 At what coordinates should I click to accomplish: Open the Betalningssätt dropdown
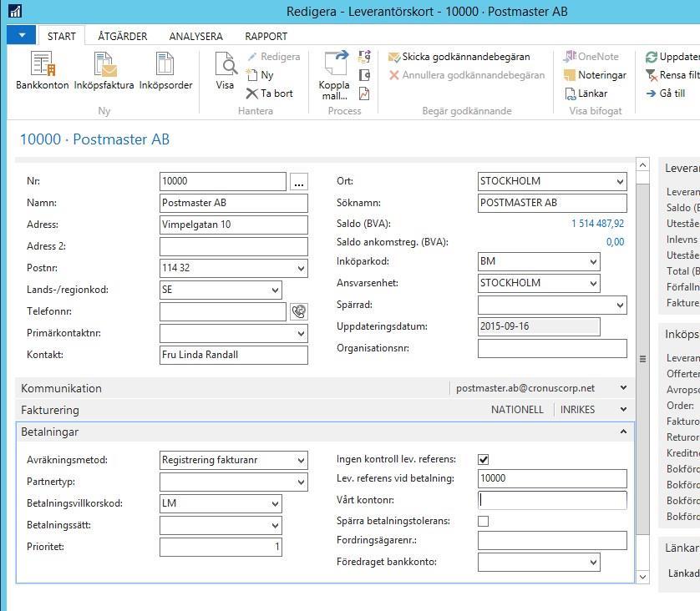(275, 526)
